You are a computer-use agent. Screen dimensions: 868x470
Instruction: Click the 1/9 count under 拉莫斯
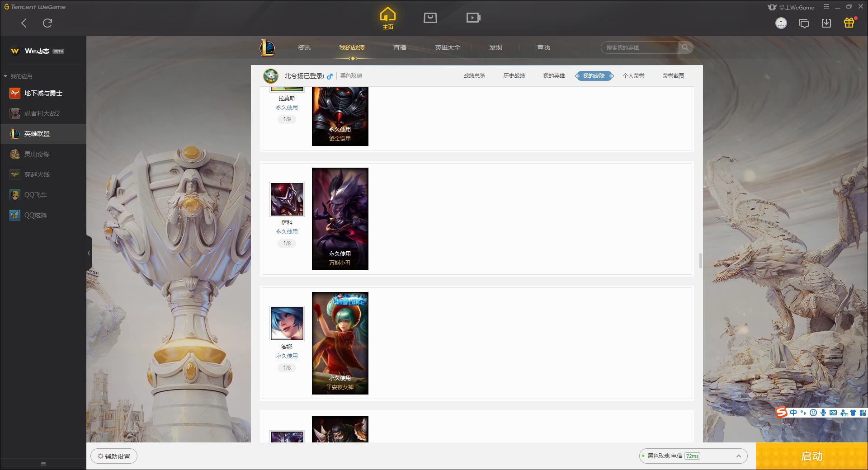287,119
